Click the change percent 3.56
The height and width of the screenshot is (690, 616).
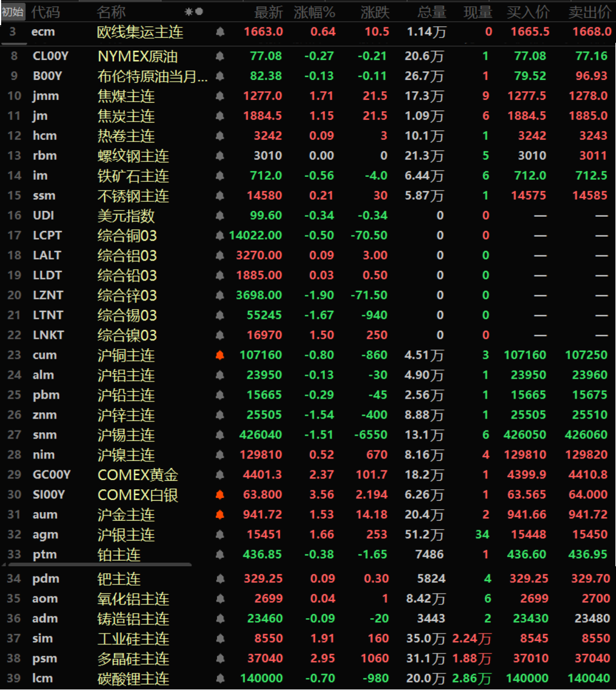point(322,495)
